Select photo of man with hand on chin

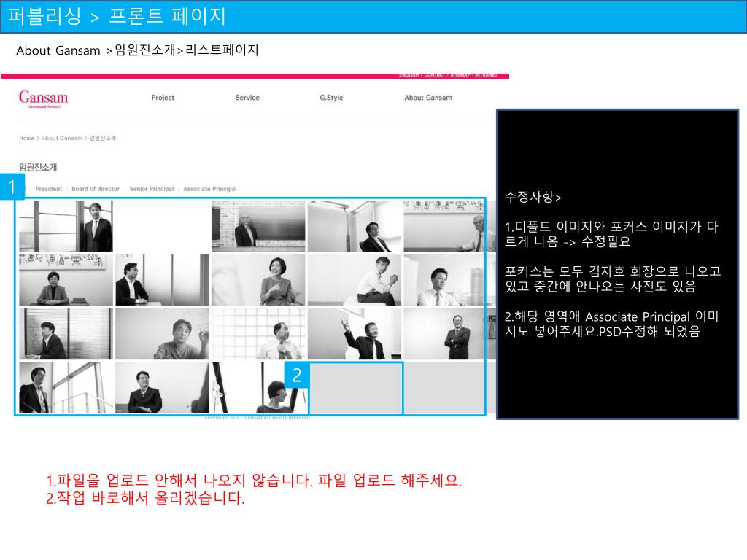355,280
